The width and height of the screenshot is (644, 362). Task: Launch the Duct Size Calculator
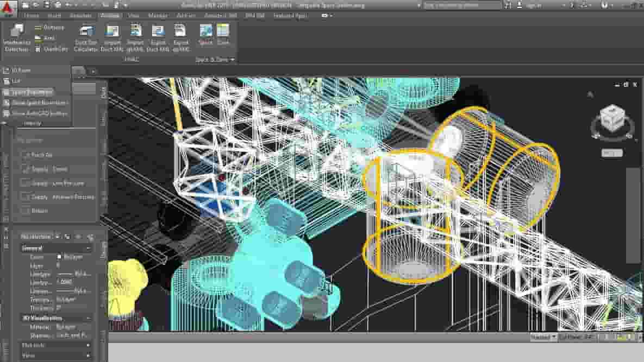pyautogui.click(x=86, y=37)
